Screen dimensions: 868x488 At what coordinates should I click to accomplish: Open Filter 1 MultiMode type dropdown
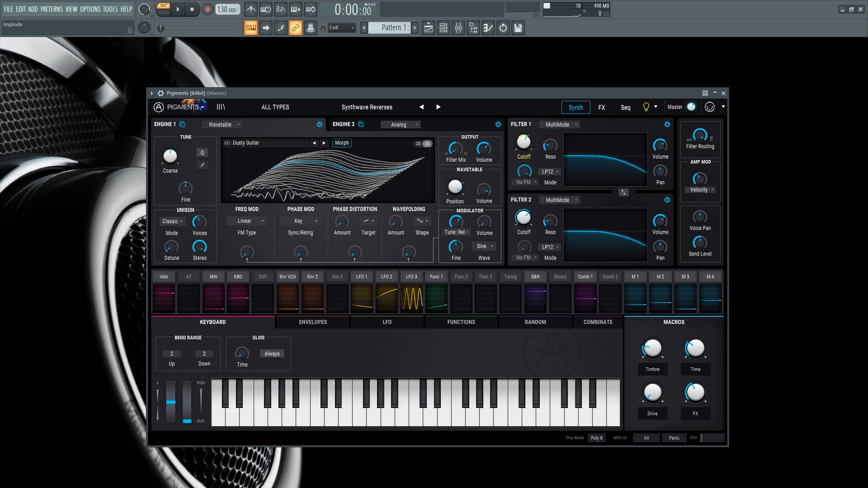(x=561, y=125)
